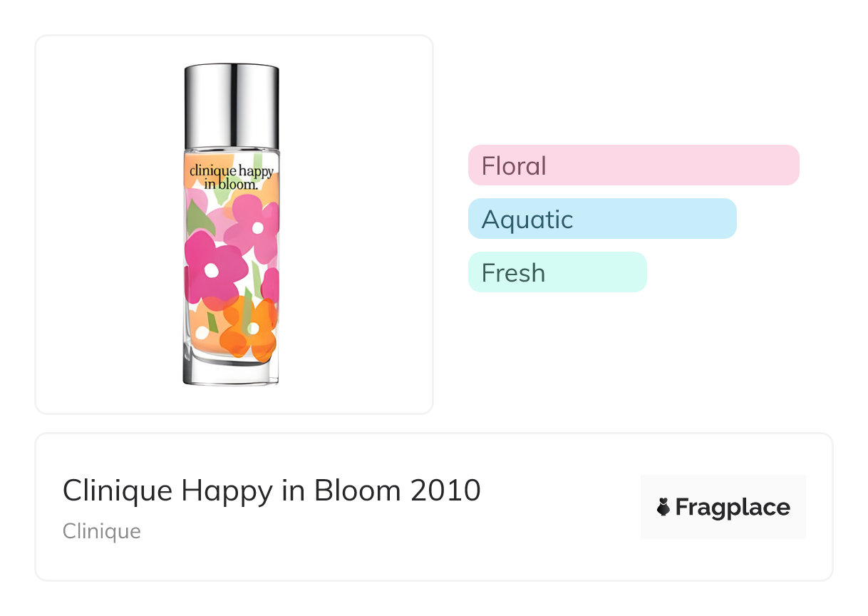Open the Clinique brand link under title

click(x=101, y=532)
